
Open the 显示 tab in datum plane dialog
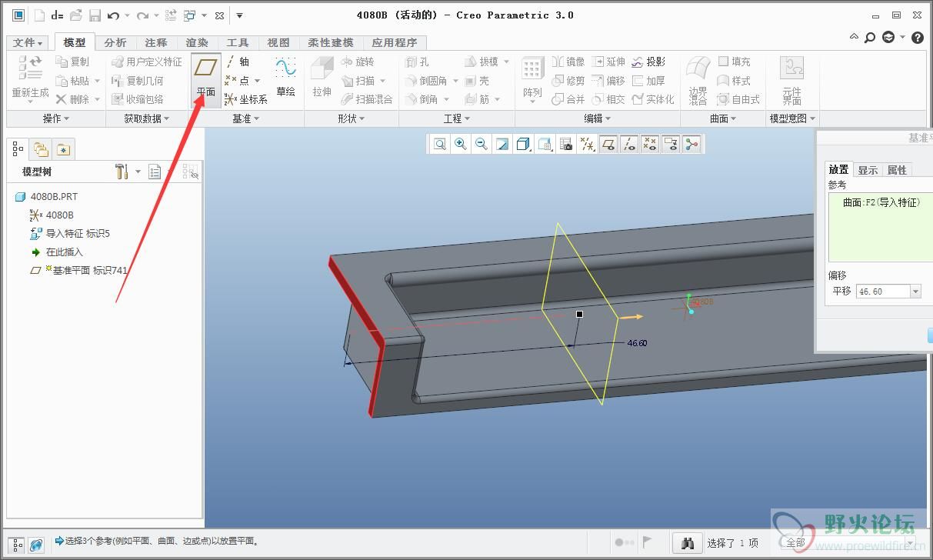(x=868, y=170)
